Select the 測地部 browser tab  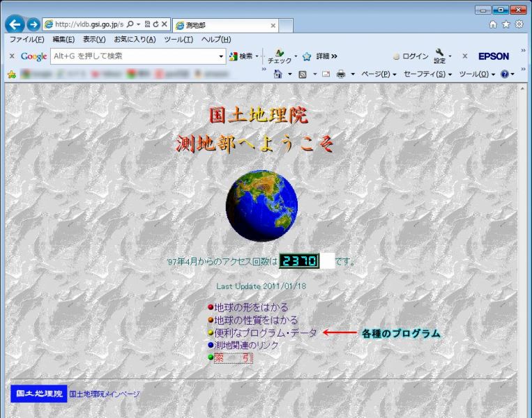(223, 25)
